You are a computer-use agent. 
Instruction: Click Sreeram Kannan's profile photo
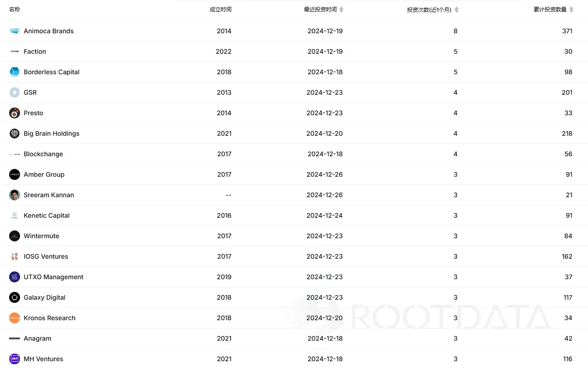click(x=15, y=195)
